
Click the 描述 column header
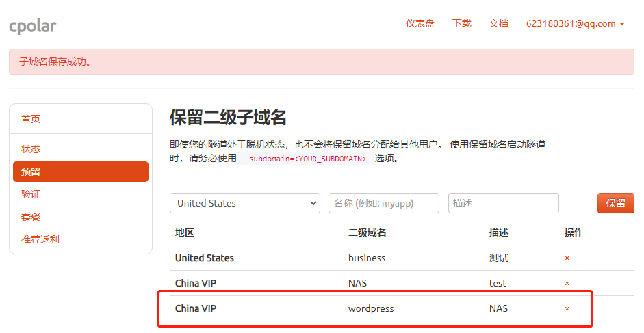click(x=499, y=232)
